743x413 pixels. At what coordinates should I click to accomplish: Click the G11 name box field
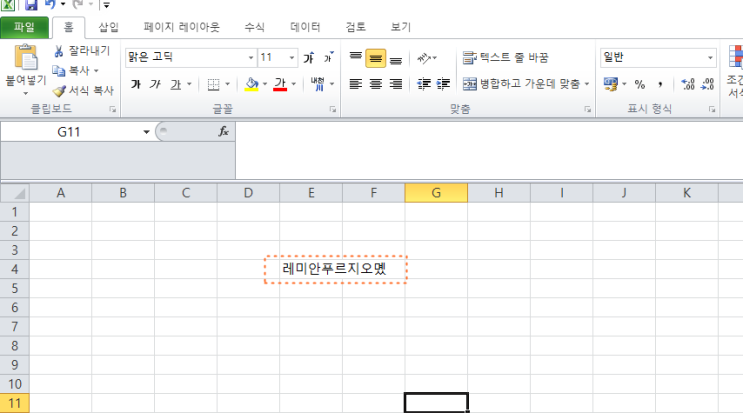[69, 132]
